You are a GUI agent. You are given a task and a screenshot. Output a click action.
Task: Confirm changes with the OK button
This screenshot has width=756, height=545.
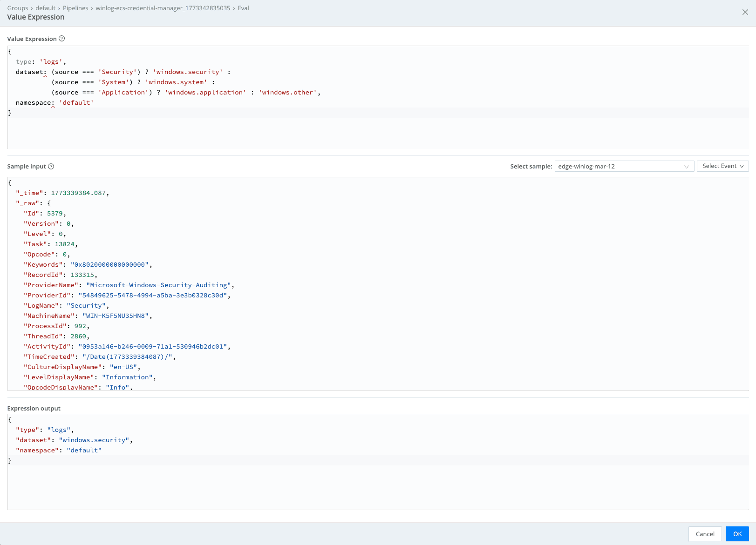737,534
